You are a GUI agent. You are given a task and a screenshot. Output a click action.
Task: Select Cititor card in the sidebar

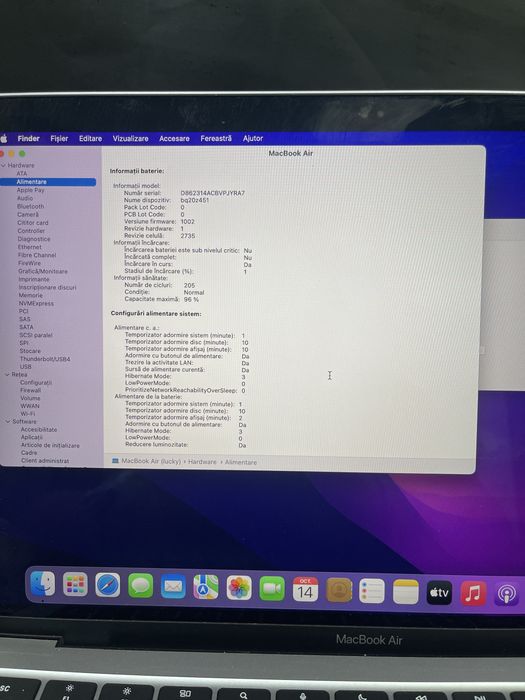point(33,222)
